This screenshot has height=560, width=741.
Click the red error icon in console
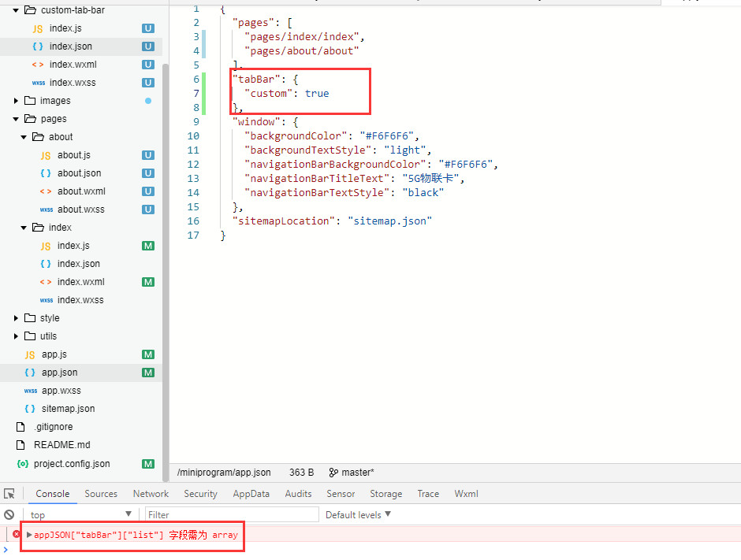point(16,535)
